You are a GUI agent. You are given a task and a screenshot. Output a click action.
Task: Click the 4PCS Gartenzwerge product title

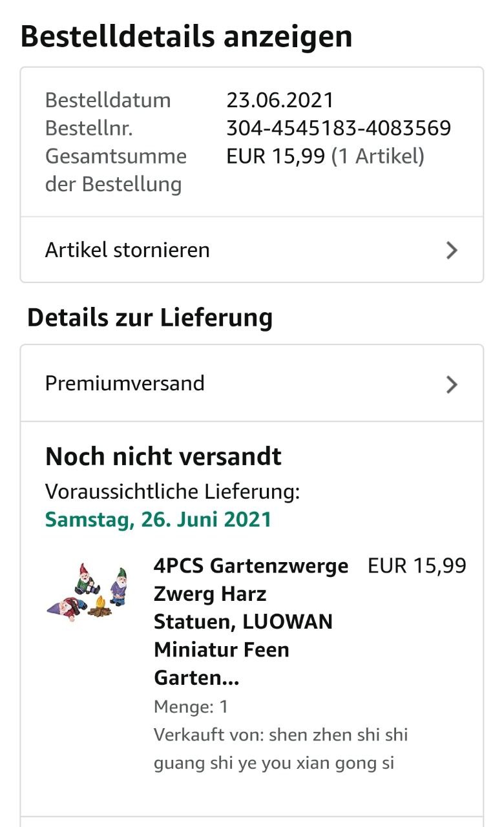point(251,622)
